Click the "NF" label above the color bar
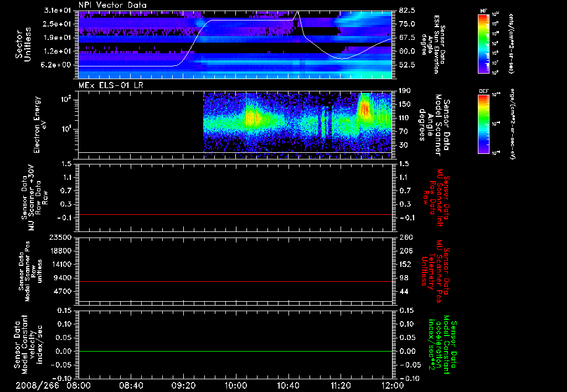The height and width of the screenshot is (392, 567). pyautogui.click(x=483, y=11)
